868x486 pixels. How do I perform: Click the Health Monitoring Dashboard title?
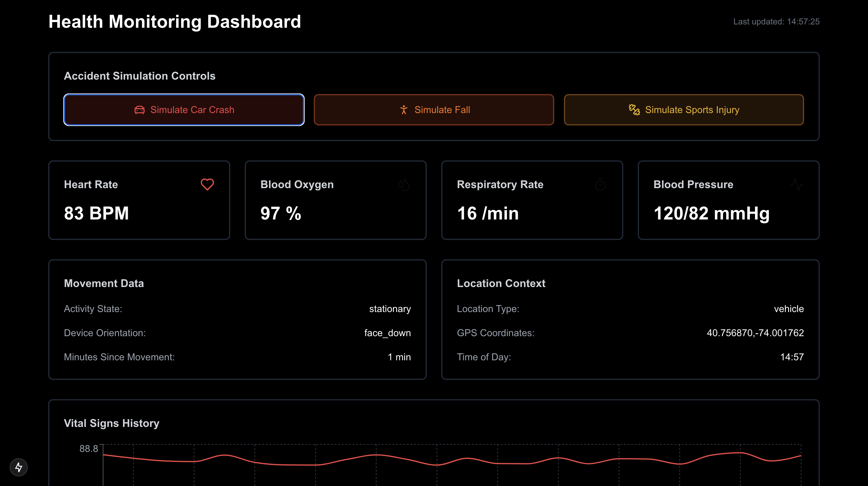click(175, 22)
